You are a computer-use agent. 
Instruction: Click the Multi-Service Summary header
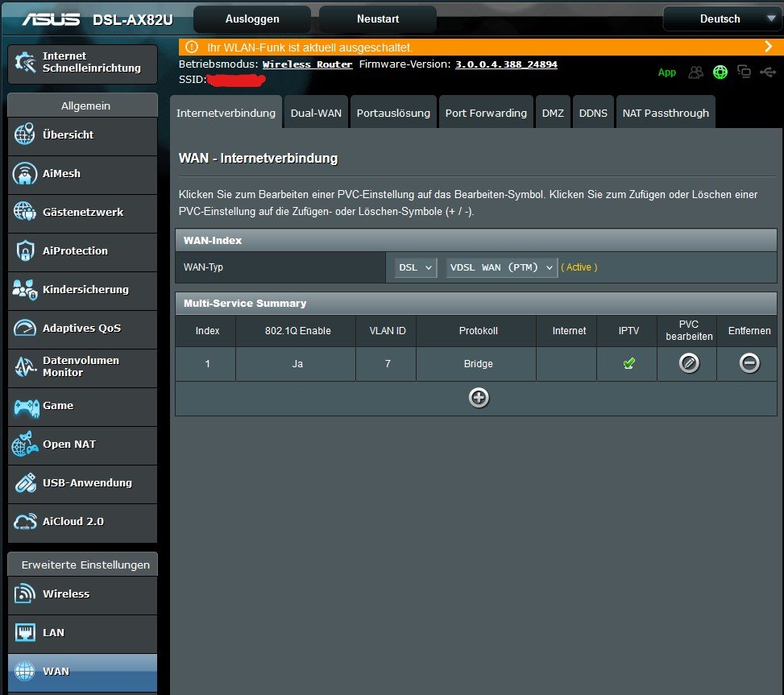pyautogui.click(x=476, y=304)
